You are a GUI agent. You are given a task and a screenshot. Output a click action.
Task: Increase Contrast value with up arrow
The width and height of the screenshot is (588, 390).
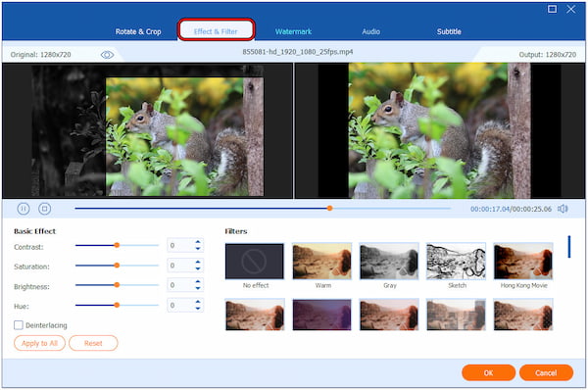click(198, 242)
